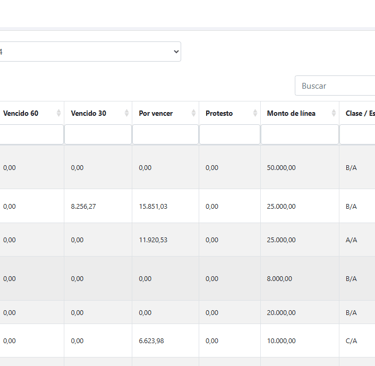Click the A/A class cell
This screenshot has height=366, width=375.
coord(351,240)
